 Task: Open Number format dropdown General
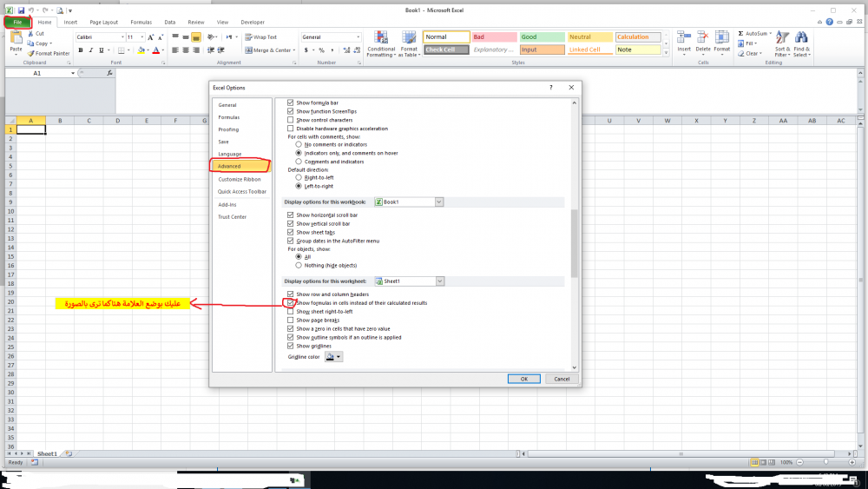click(358, 37)
